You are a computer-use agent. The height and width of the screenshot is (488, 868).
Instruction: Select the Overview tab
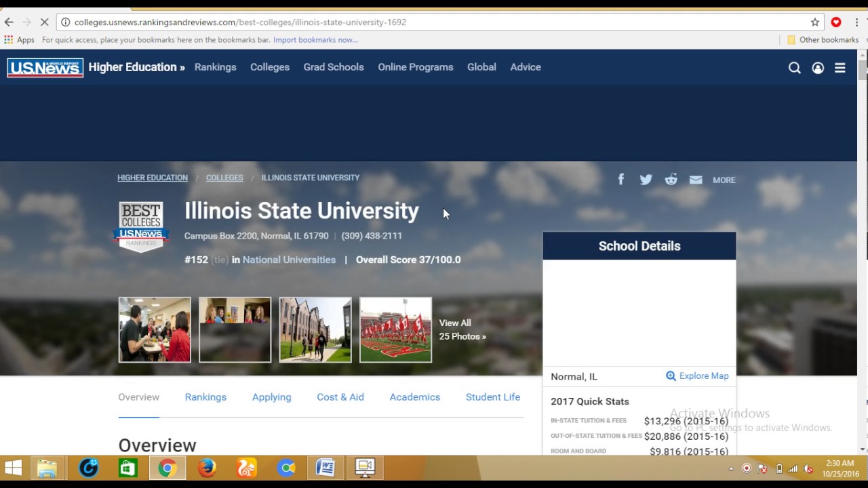point(138,397)
